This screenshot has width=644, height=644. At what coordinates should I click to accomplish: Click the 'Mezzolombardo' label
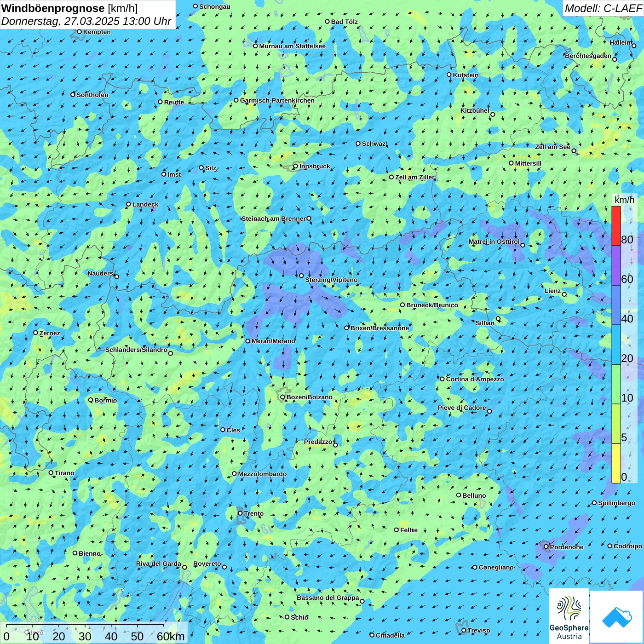pos(262,474)
